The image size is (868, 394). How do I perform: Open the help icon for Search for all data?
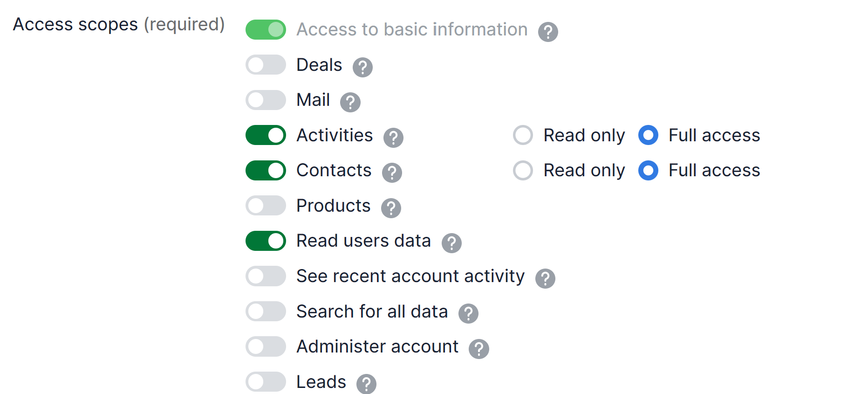468,314
